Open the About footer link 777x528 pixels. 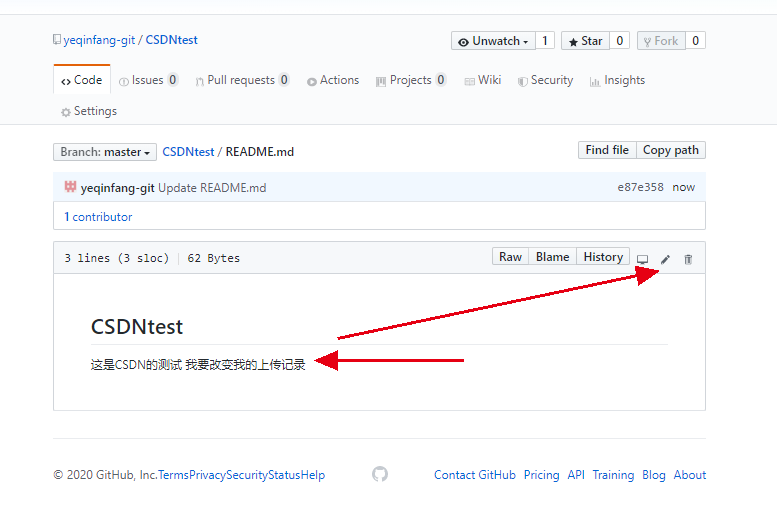[x=690, y=475]
